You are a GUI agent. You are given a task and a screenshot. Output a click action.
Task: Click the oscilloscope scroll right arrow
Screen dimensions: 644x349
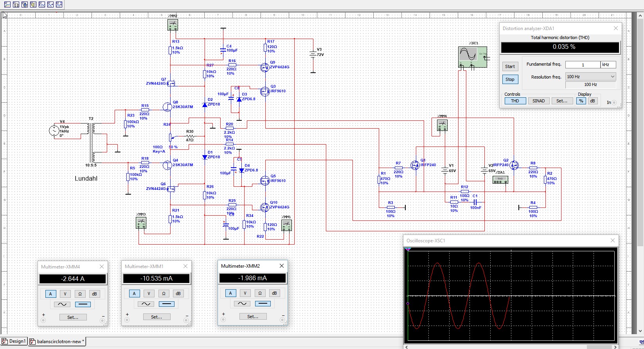[x=615, y=347]
